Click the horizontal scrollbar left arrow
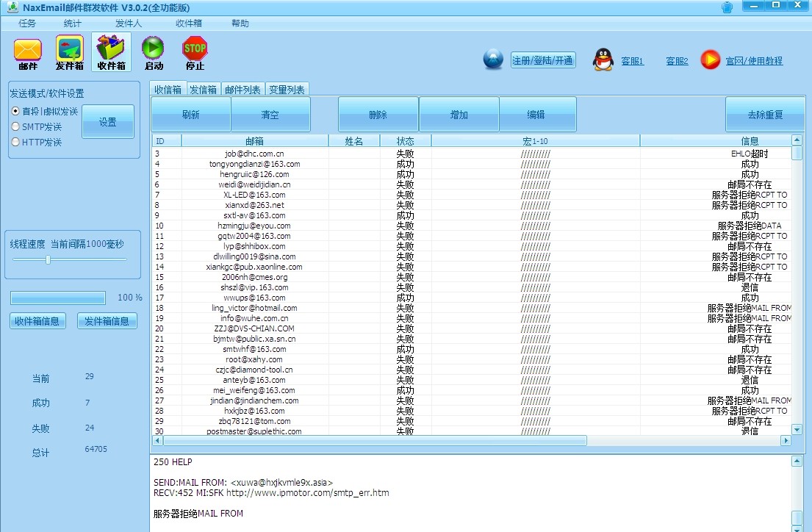 (x=157, y=440)
